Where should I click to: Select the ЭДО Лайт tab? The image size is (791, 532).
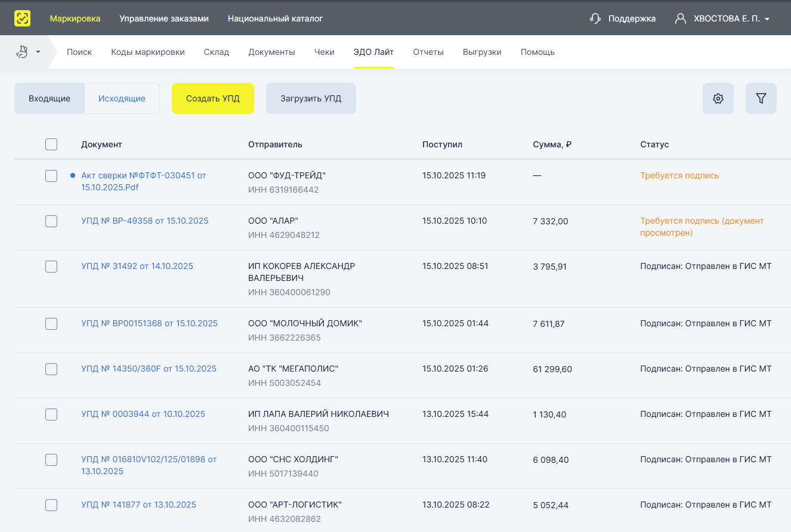pyautogui.click(x=373, y=52)
